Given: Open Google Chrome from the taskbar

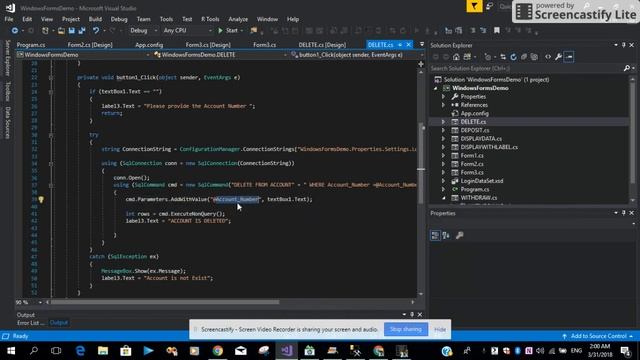Looking at the screenshot, I should coord(218,351).
